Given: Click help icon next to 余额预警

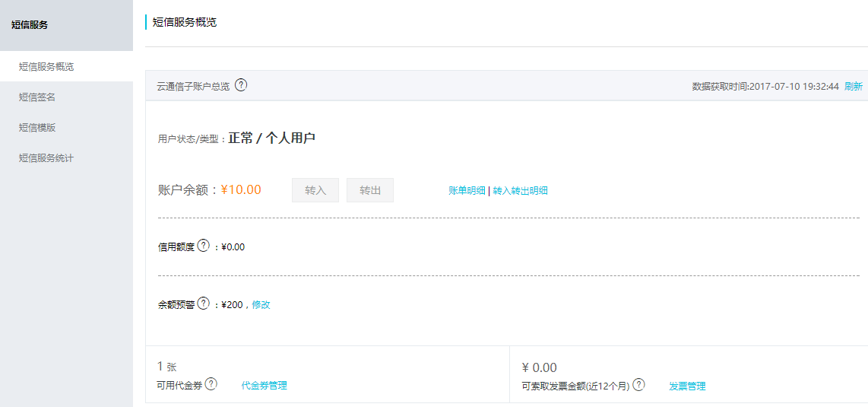Looking at the screenshot, I should point(203,304).
